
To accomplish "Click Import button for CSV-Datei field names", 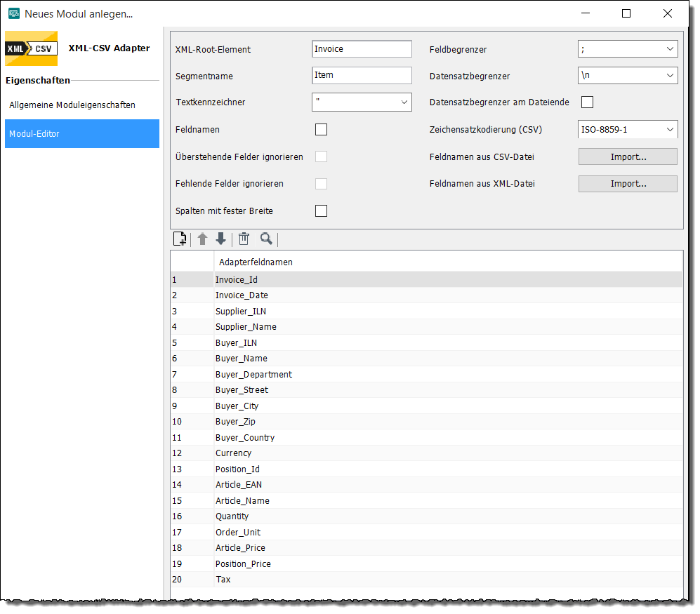I will (628, 156).
